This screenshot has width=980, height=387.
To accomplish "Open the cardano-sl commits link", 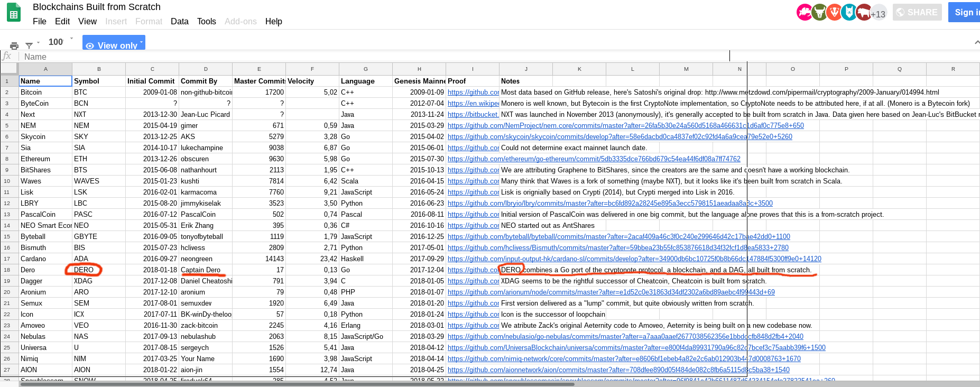I will click(634, 259).
